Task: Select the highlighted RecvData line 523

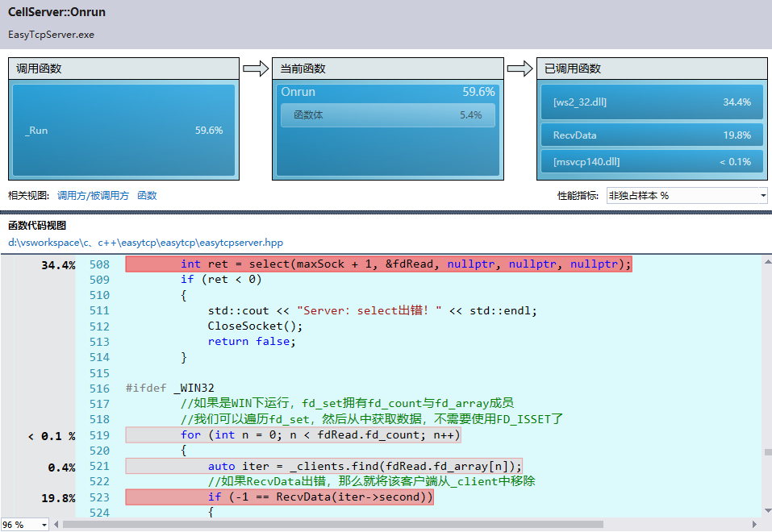Action: 280,497
